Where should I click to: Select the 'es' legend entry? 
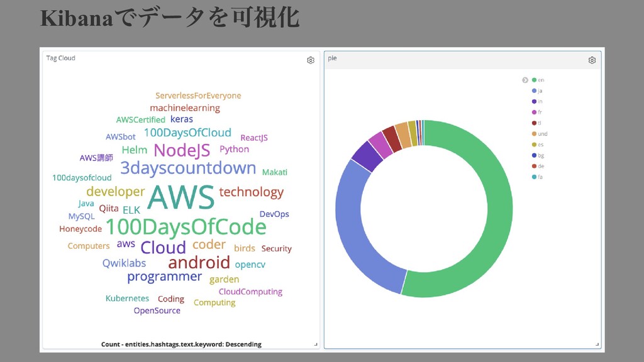click(538, 145)
